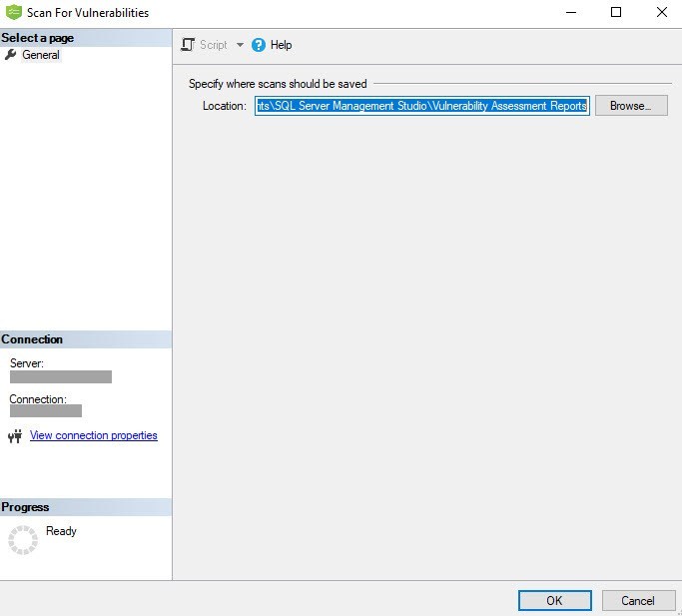The image size is (682, 616).
Task: Click the connection plug icon
Action: (x=15, y=436)
